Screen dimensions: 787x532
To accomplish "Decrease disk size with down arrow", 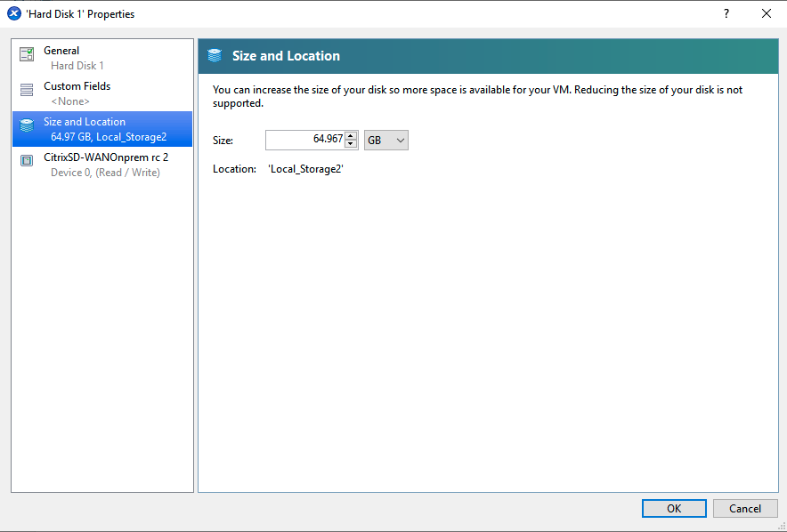I will tap(352, 144).
